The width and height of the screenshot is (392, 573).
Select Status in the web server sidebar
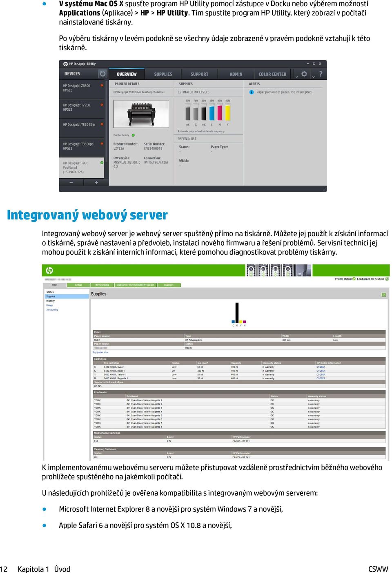coord(50,292)
